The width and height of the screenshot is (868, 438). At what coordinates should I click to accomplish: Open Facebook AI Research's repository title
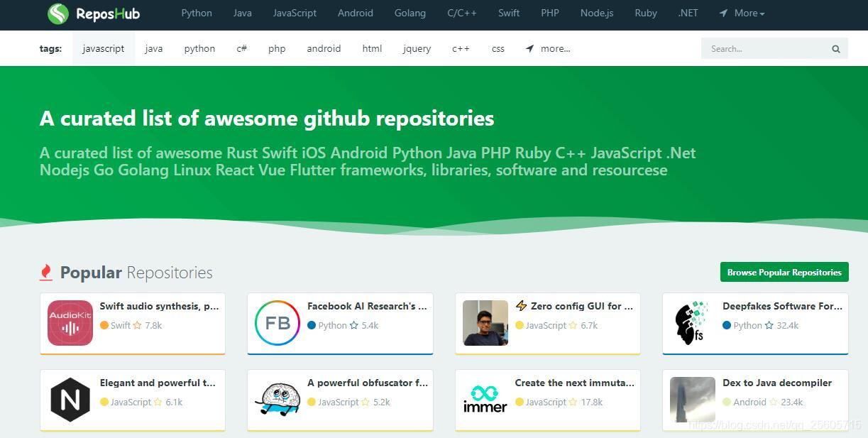[367, 306]
